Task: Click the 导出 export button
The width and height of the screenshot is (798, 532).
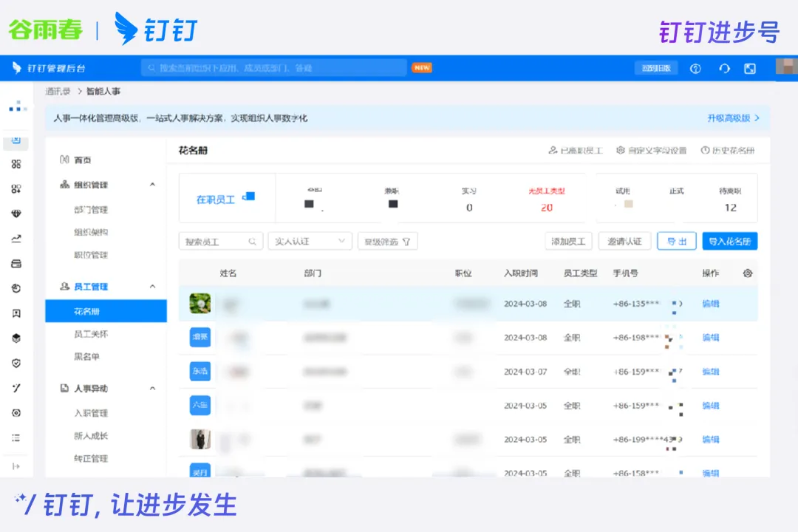Action: point(677,242)
